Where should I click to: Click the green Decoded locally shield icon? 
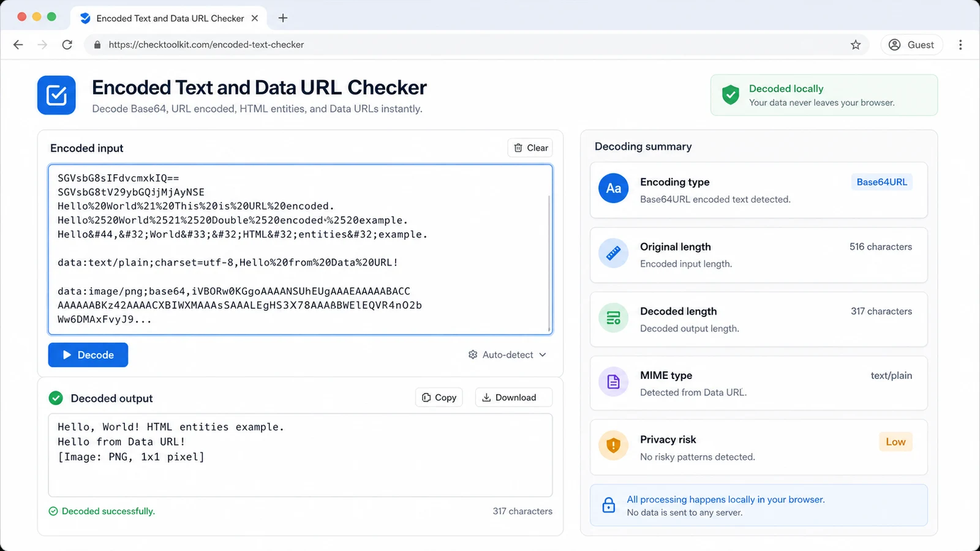[x=730, y=95]
